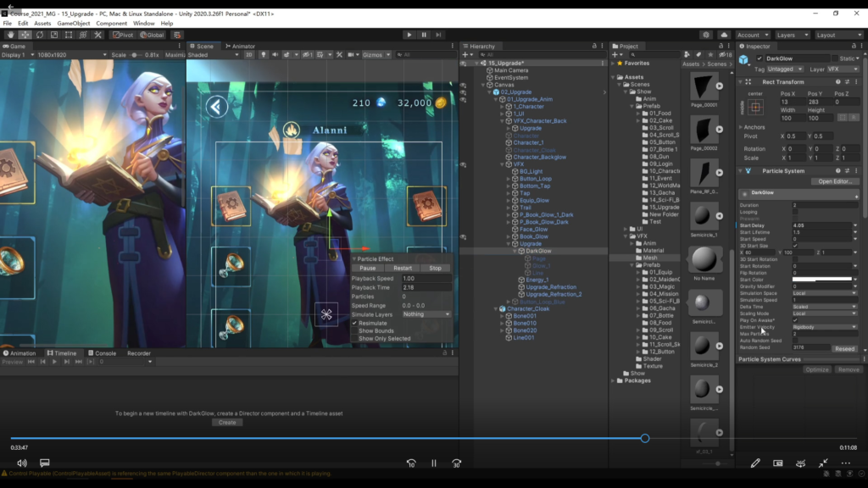The width and height of the screenshot is (868, 488).
Task: Toggle DarkGlow active checkbox in Inspector
Action: (759, 58)
